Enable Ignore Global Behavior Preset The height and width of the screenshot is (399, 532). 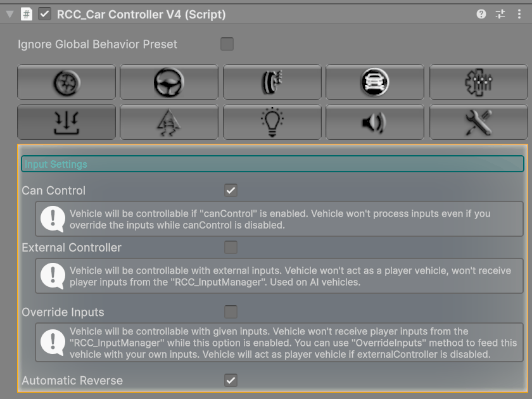[227, 44]
